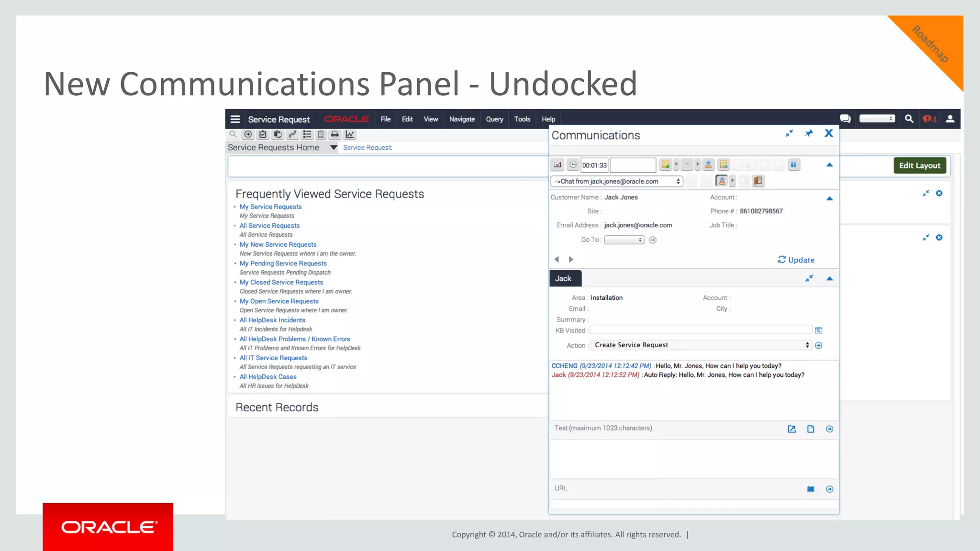
Task: Click the connected-nodes toolbar icon
Action: click(x=292, y=134)
